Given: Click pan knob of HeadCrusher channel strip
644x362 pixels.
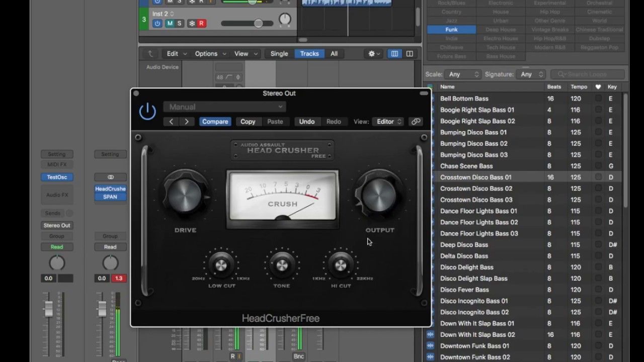Looking at the screenshot, I should (x=110, y=263).
